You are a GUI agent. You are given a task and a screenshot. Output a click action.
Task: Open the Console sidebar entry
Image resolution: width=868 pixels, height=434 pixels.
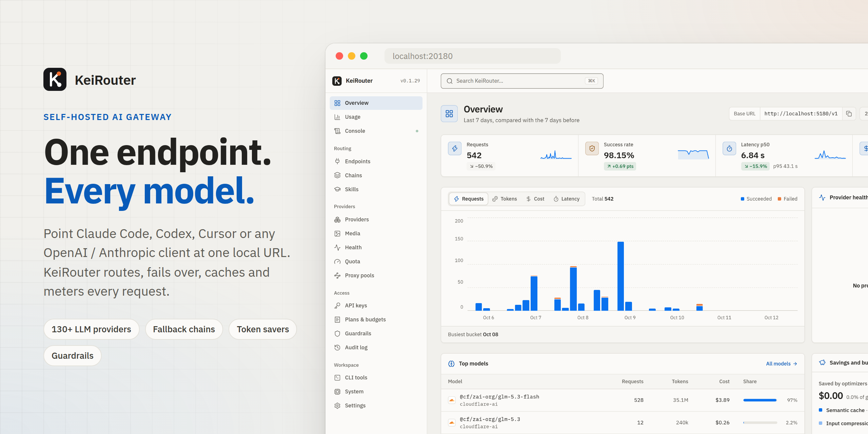point(376,131)
